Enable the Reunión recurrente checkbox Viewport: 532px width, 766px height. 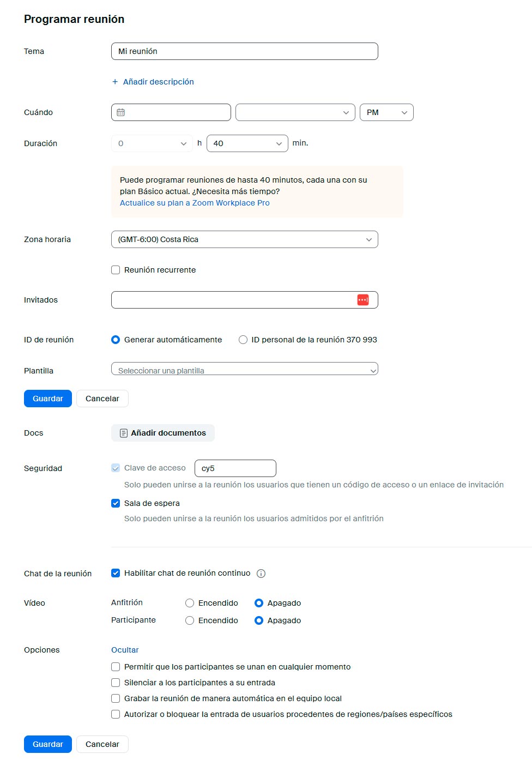click(116, 270)
